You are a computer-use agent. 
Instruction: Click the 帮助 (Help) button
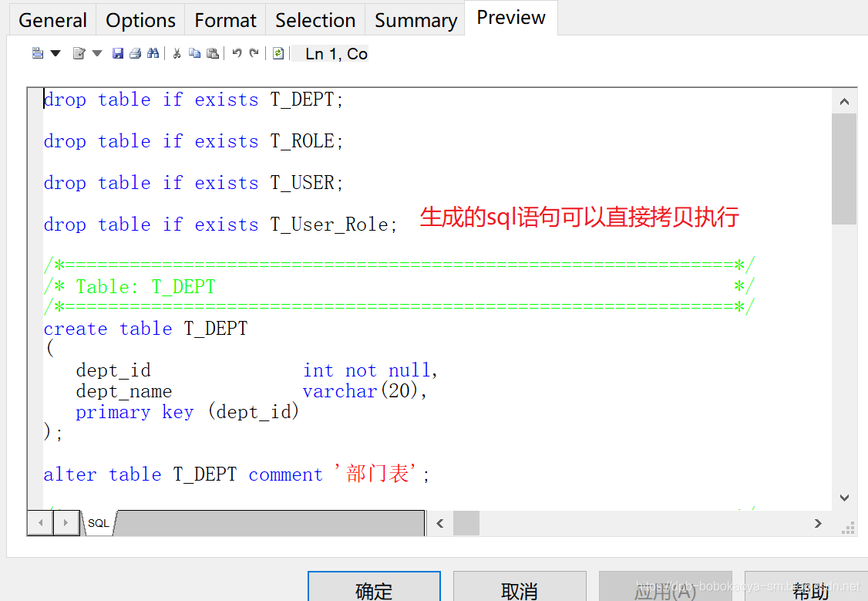tap(806, 586)
